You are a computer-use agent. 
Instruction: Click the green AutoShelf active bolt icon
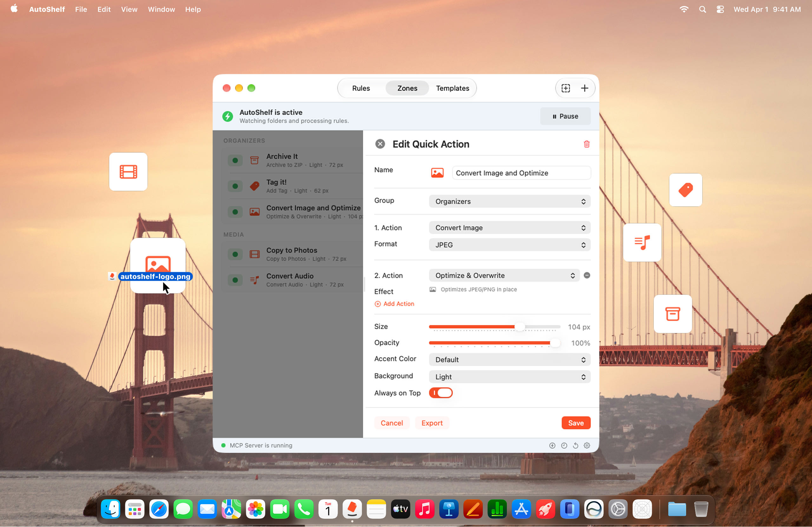(x=228, y=116)
